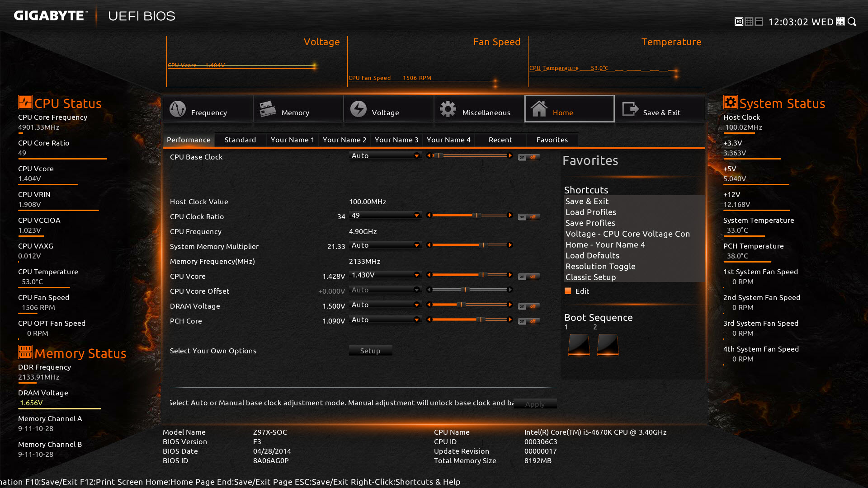Click the magnifier search icon
The width and height of the screenshot is (868, 488).
[852, 22]
